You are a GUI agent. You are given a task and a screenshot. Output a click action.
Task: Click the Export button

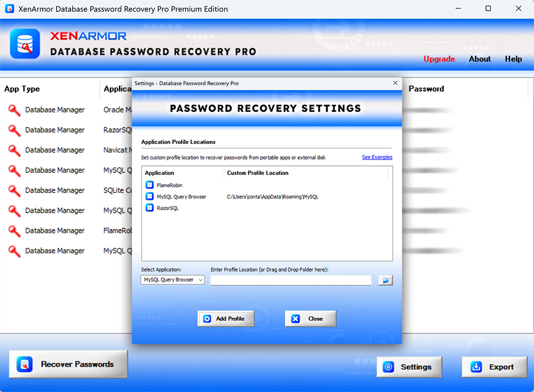pyautogui.click(x=494, y=367)
